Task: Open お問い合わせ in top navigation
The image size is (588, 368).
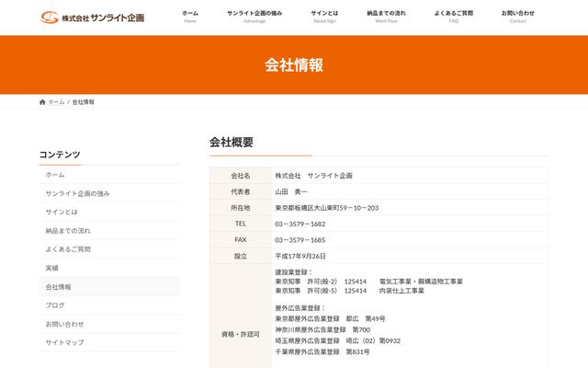Action: point(518,17)
